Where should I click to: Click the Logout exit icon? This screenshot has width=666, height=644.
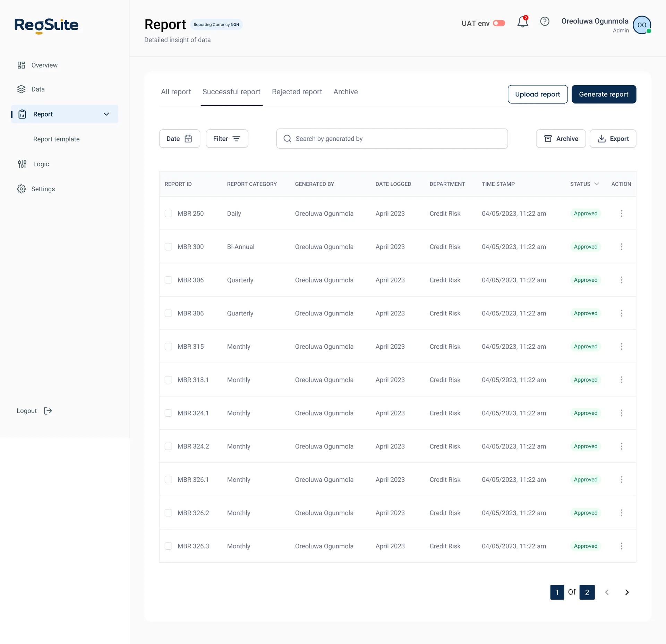pos(48,411)
